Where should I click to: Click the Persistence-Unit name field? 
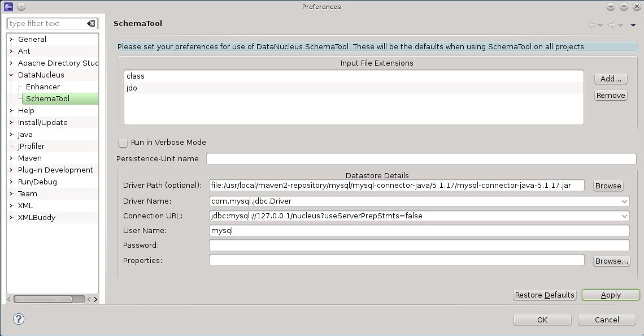click(x=421, y=159)
